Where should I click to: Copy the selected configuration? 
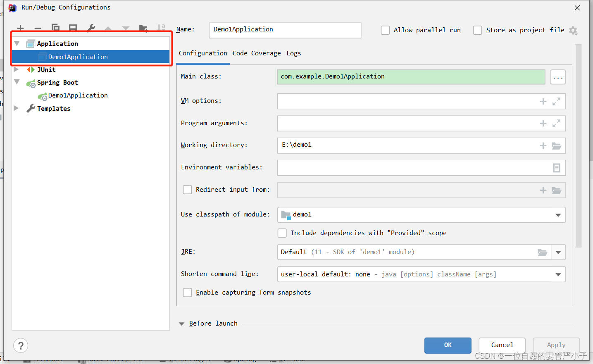tap(55, 28)
